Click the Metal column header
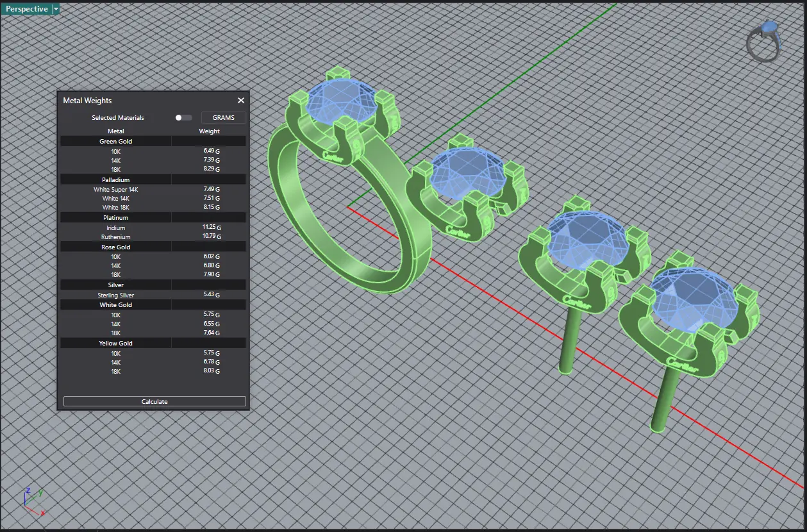The width and height of the screenshot is (807, 532). click(116, 131)
